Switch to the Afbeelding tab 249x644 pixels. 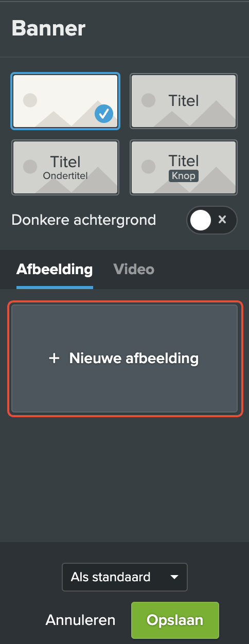[55, 269]
